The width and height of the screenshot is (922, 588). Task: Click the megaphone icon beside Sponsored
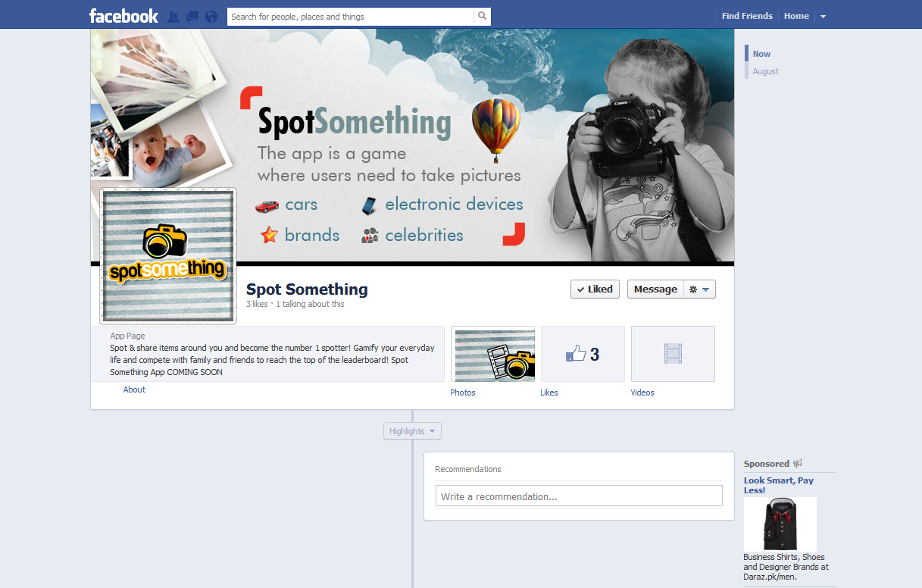795,463
